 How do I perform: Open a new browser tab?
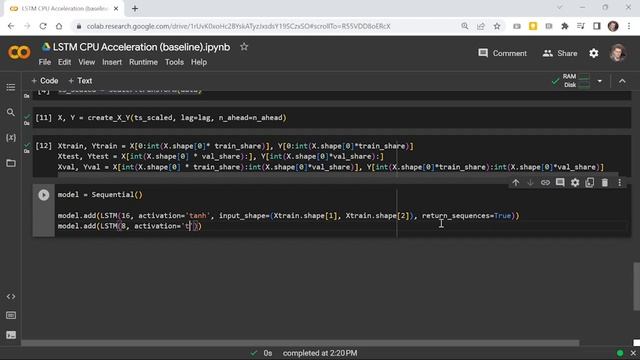[x=135, y=8]
